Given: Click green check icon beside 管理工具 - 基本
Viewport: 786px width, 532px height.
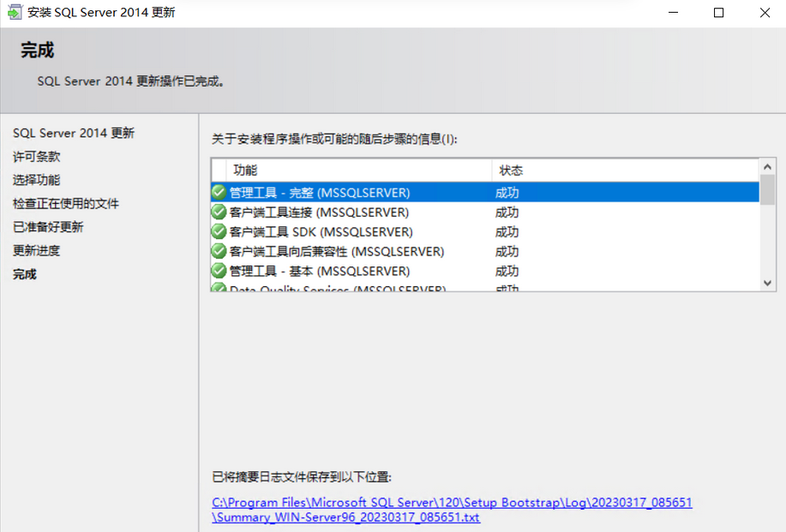Looking at the screenshot, I should (219, 271).
